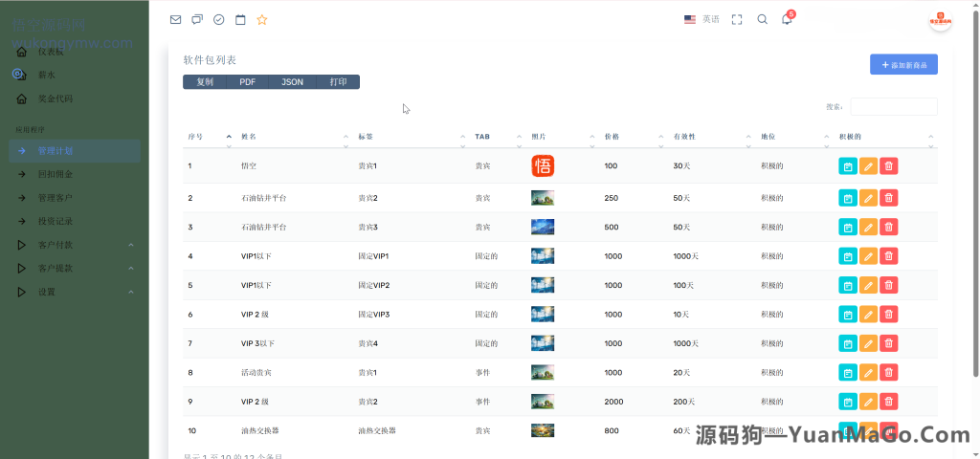Viewport: 980px width, 459px height.
Task: Open 回扣佣金 in sidebar
Action: pos(75,174)
